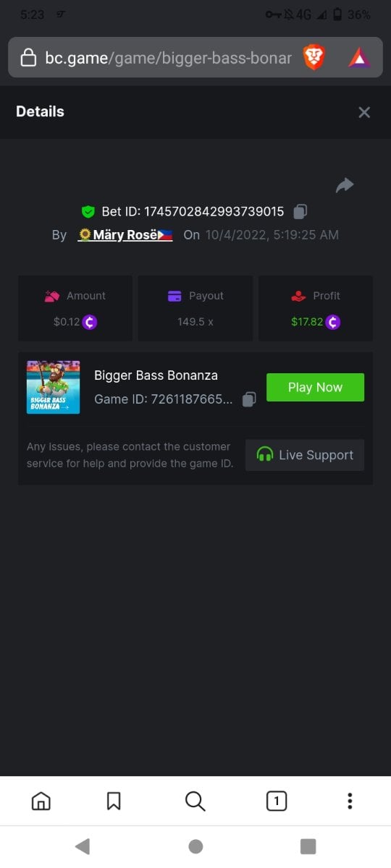Open the tab switcher showing 1

277,801
